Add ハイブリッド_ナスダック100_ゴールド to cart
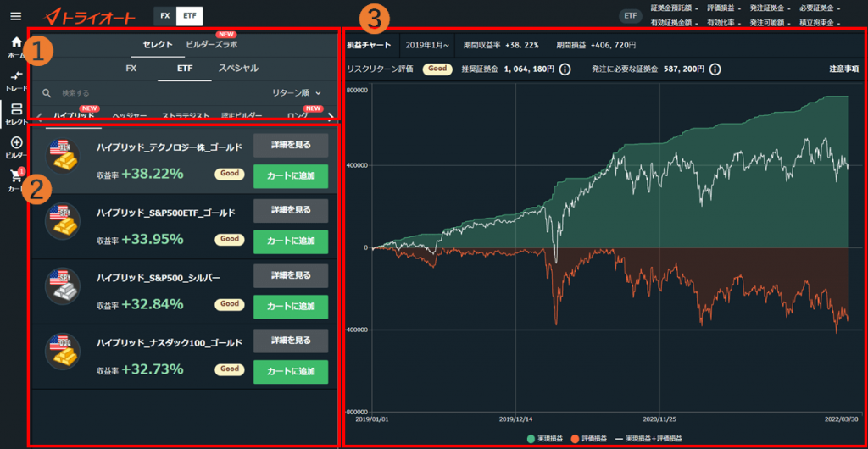Screen dimensions: 868x449 coord(291,372)
